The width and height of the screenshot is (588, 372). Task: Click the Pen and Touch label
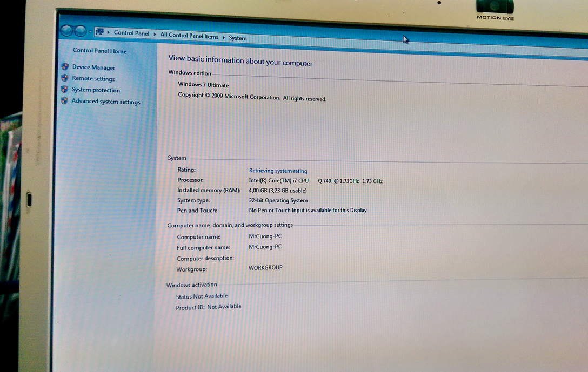[197, 211]
